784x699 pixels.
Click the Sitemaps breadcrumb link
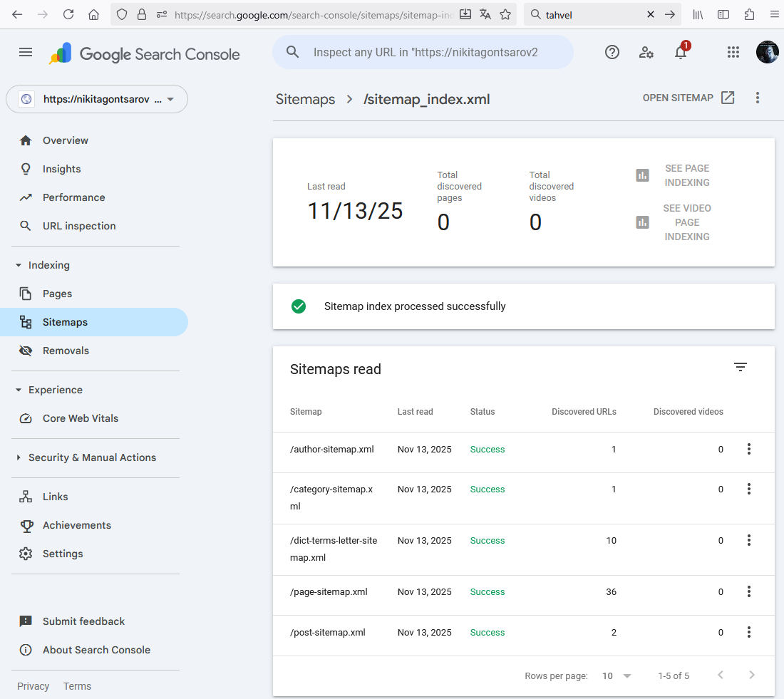point(305,99)
